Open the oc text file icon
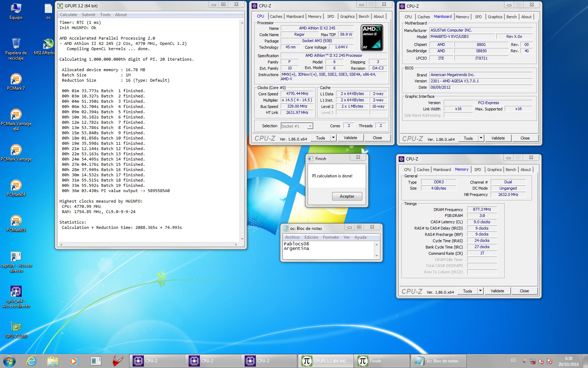 [x=48, y=11]
